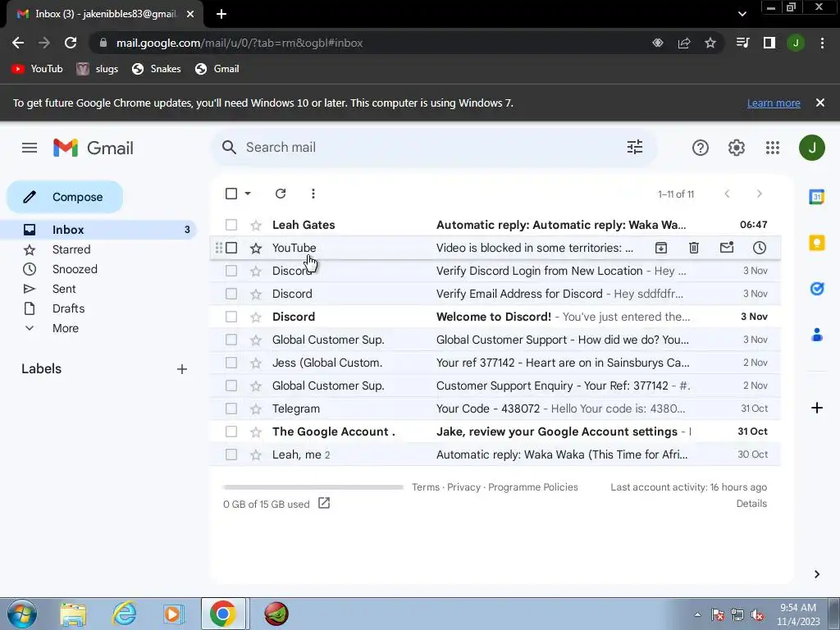Open storage management external link icon
This screenshot has height=630, width=840.
(324, 503)
